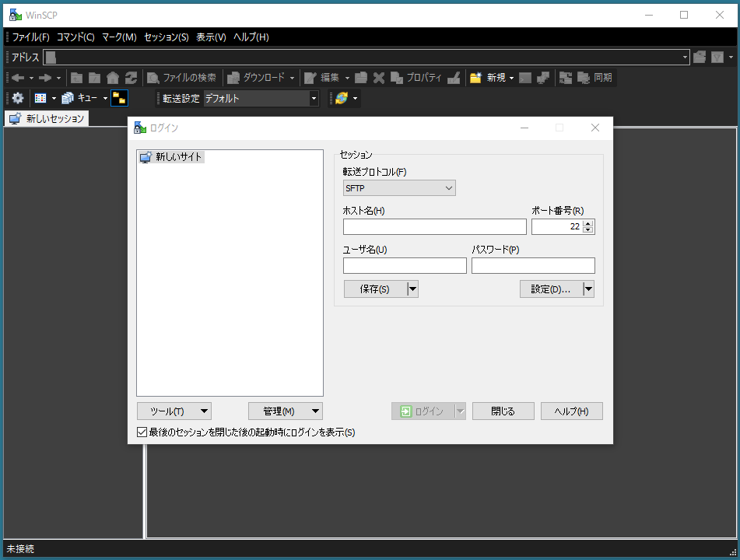Increase port number with up spinner
This screenshot has height=560, width=740.
click(588, 224)
